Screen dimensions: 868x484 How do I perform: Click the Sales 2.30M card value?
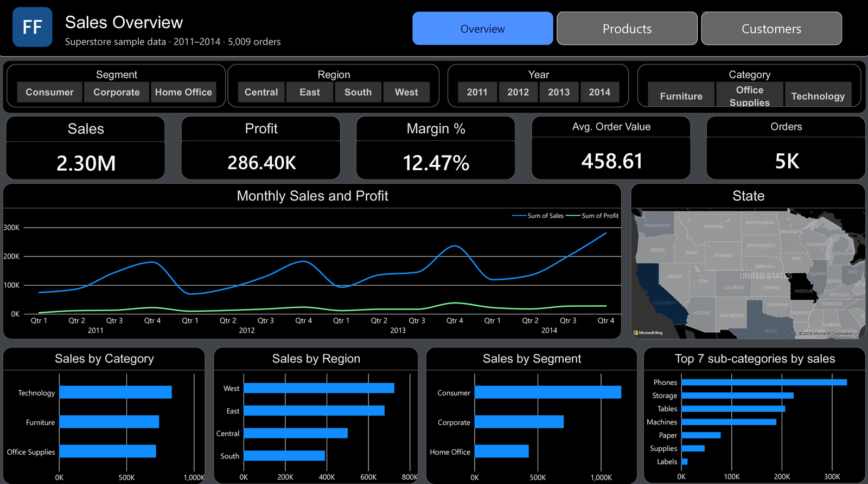(86, 163)
